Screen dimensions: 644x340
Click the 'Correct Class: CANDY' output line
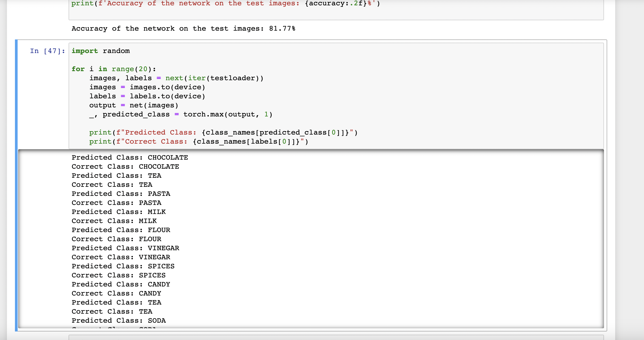click(116, 293)
